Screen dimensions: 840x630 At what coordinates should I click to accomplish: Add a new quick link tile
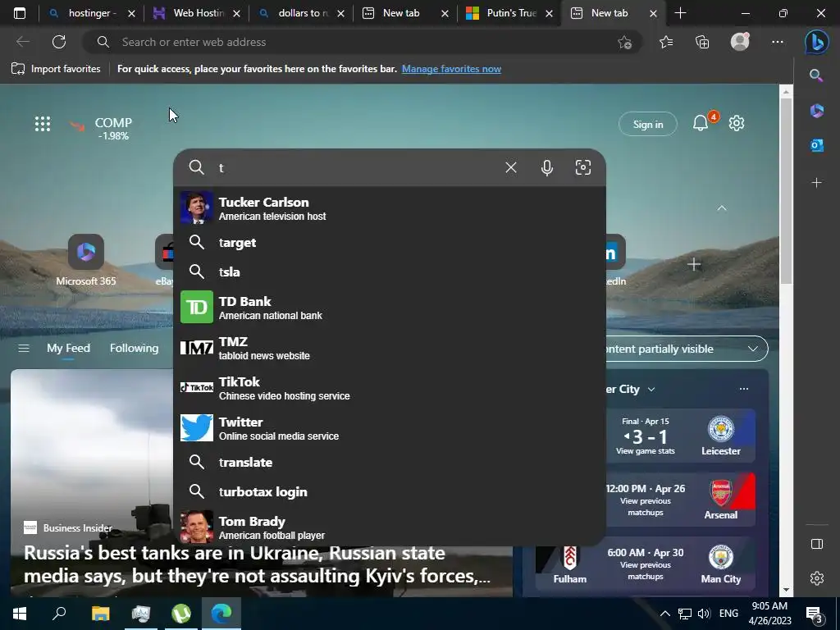click(x=694, y=264)
